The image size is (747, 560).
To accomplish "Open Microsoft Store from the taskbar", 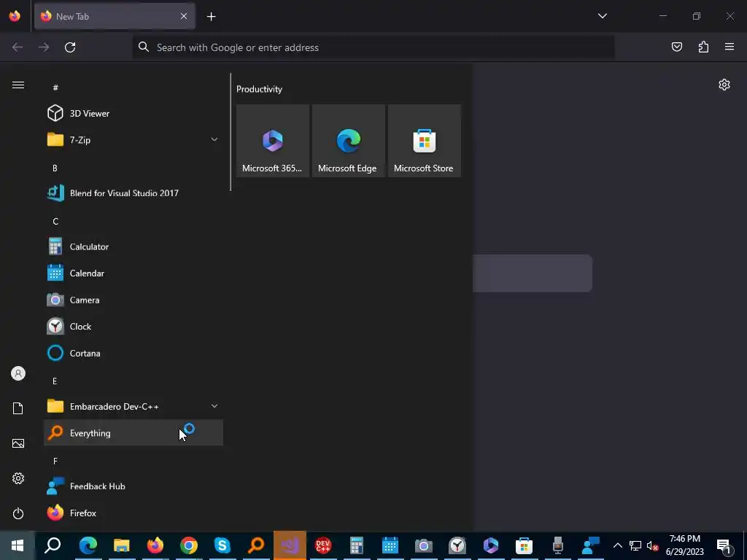I will point(524,545).
